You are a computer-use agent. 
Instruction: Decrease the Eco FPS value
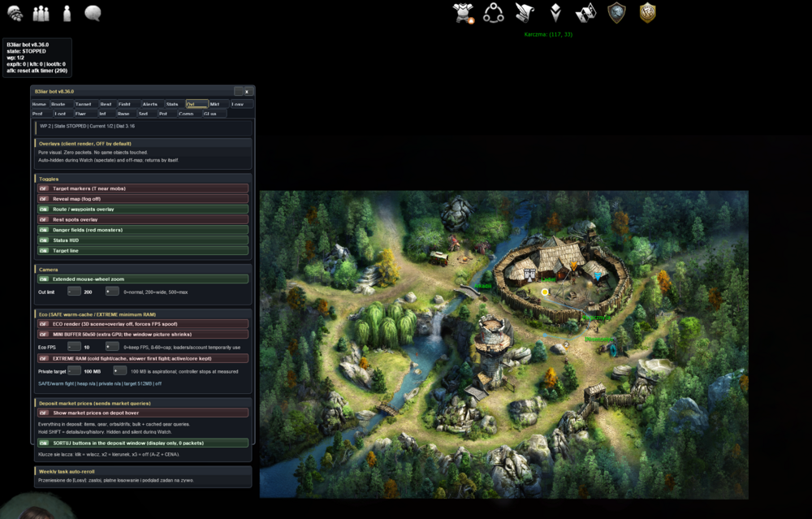coord(74,347)
